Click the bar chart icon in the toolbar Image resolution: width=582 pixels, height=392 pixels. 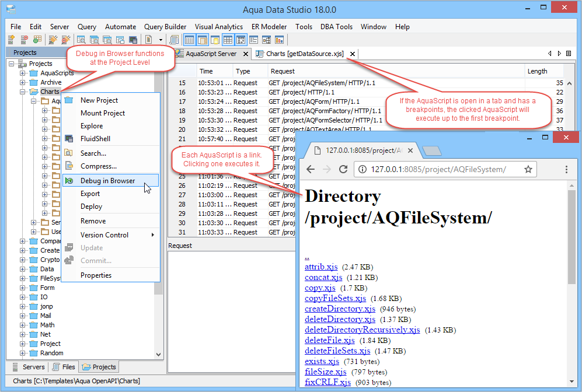pyautogui.click(x=279, y=40)
